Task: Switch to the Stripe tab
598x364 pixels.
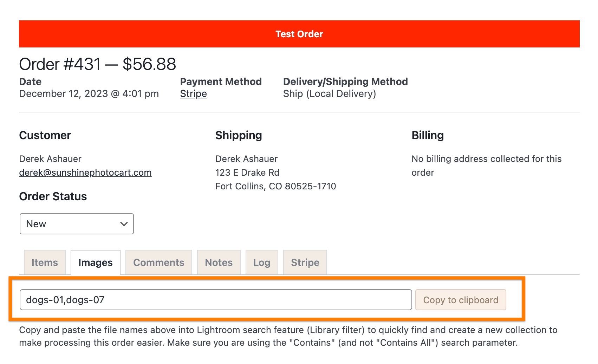Action: pyautogui.click(x=305, y=262)
